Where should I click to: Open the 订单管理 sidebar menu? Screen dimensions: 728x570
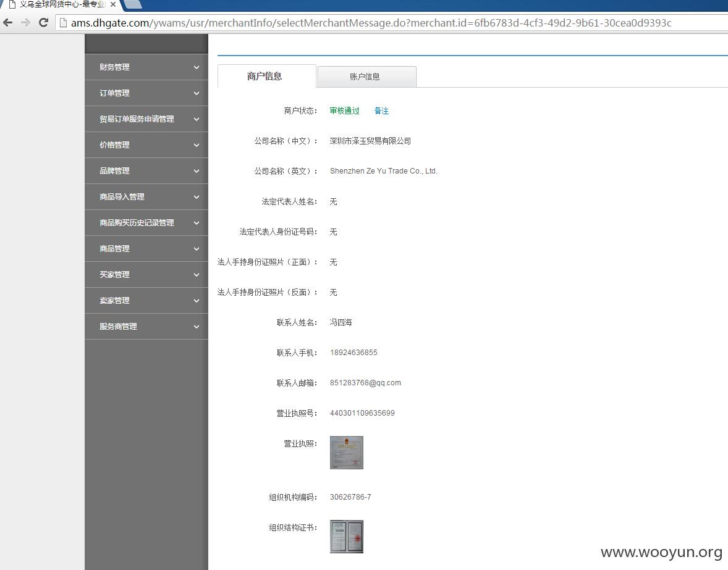point(146,93)
